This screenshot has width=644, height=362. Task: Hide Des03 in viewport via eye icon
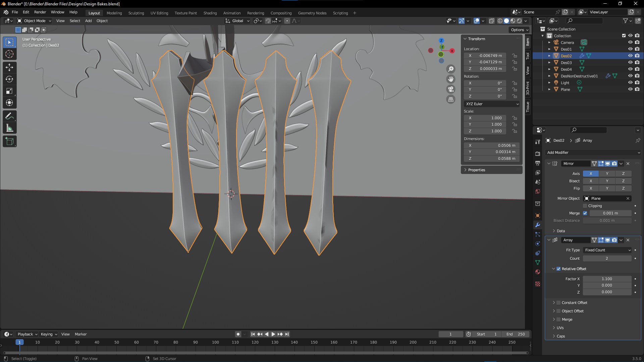point(630,62)
